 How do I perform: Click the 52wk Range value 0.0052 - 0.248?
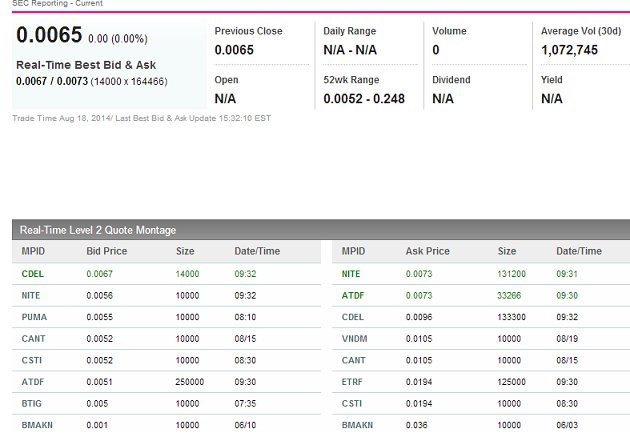pyautogui.click(x=364, y=99)
